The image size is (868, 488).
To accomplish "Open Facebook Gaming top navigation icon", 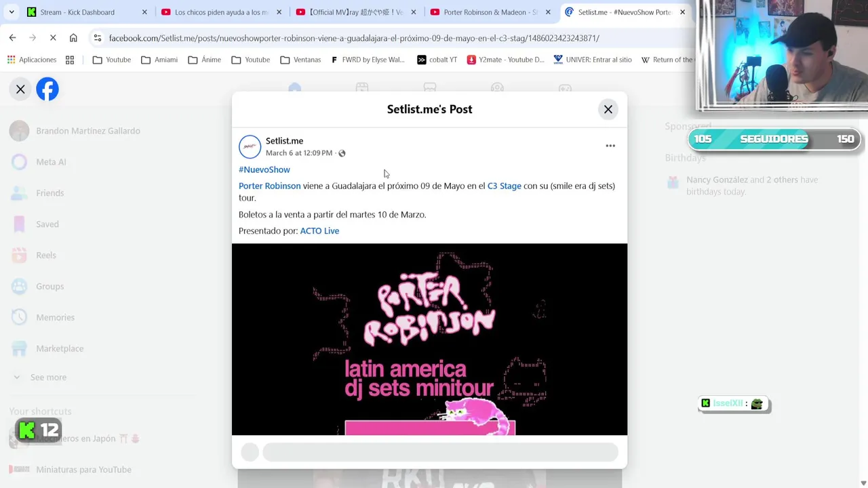I will (565, 88).
